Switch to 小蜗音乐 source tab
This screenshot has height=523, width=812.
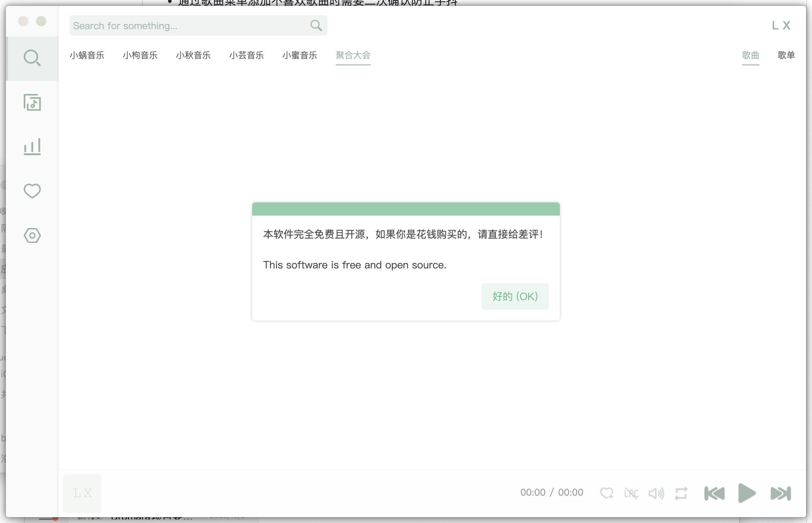(x=87, y=55)
